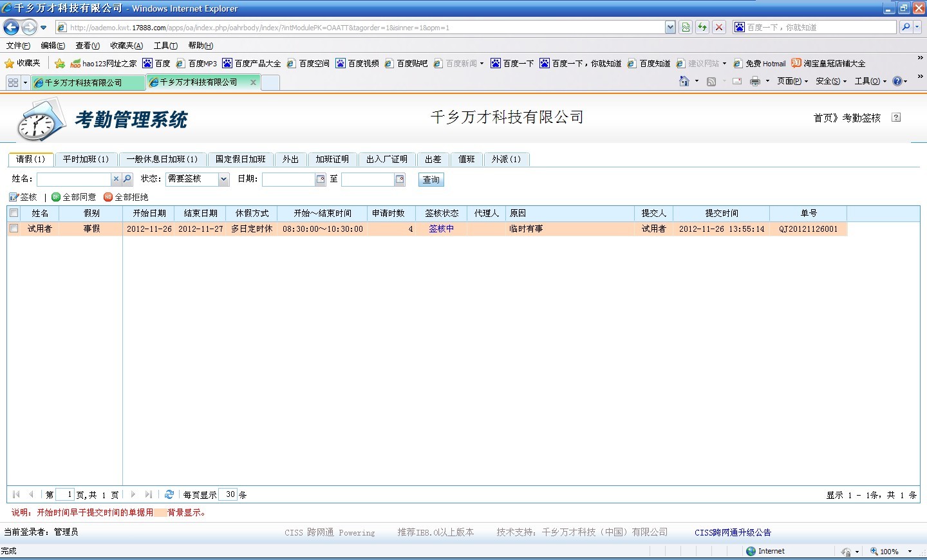The width and height of the screenshot is (927, 560).
Task: Switch to the 平时加班(1) tab
Action: (x=86, y=159)
